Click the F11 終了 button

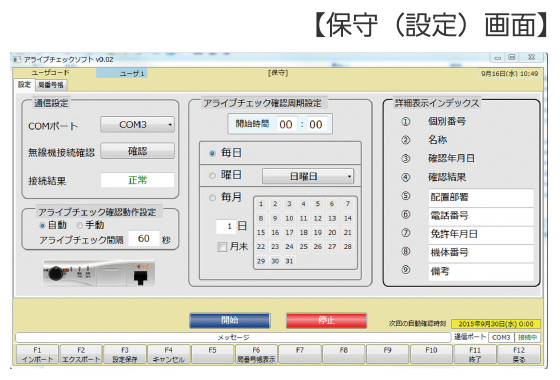(475, 354)
